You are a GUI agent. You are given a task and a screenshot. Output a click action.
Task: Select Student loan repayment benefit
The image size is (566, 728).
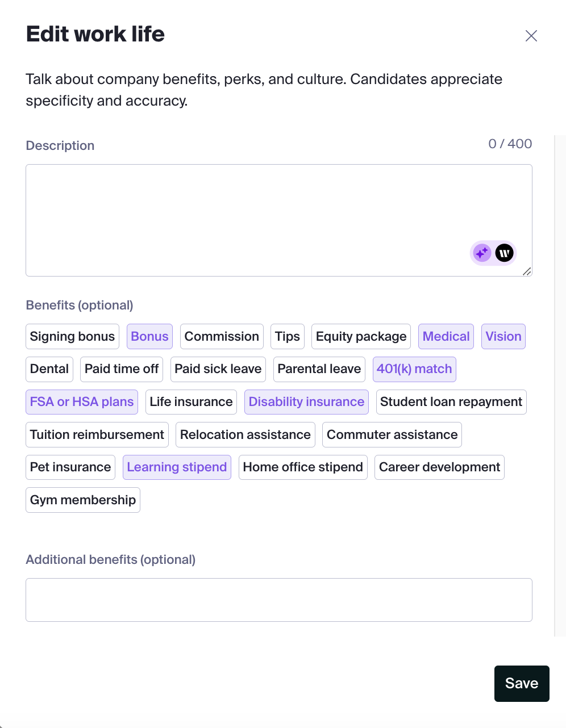451,402
